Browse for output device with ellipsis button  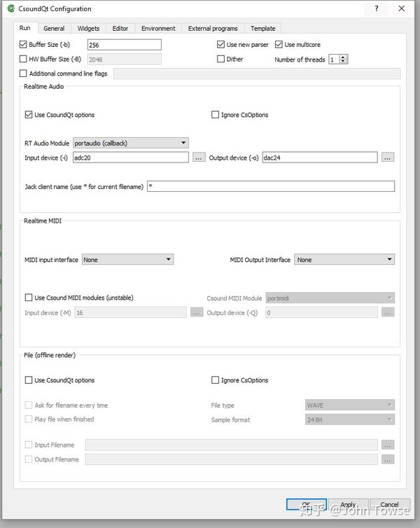tap(388, 158)
